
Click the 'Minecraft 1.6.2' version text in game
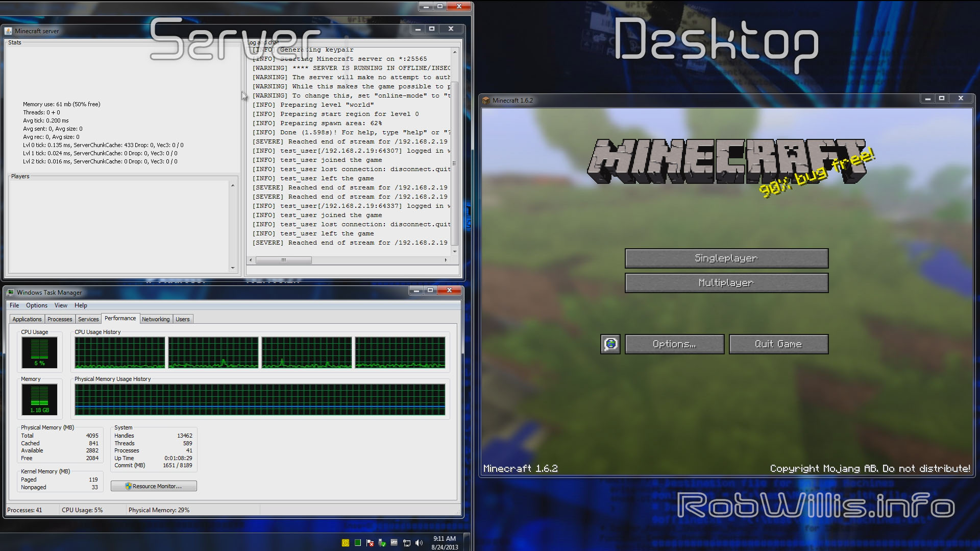click(520, 468)
